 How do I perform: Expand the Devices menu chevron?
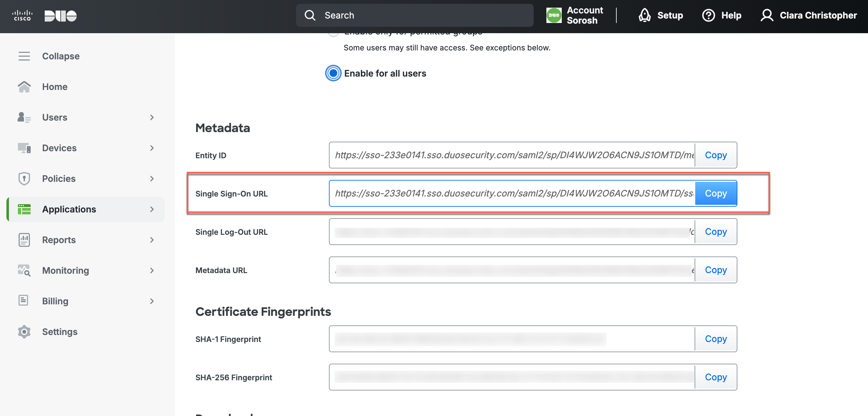[152, 148]
